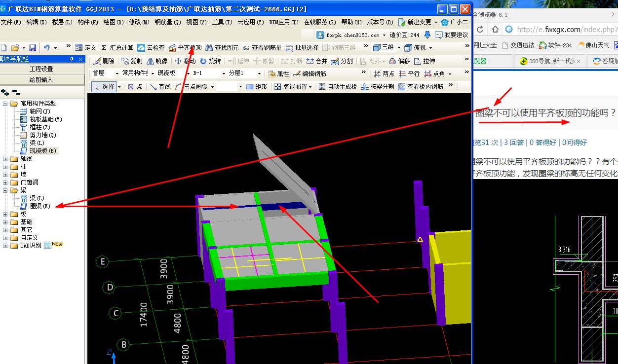The width and height of the screenshot is (618, 364).
Task: Click 偏移 offset tool
Action: (x=399, y=61)
